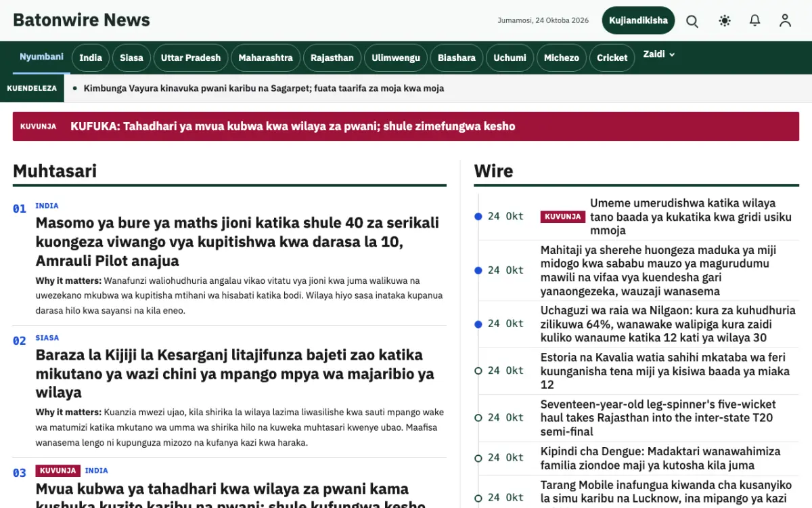Image resolution: width=812 pixels, height=508 pixels.
Task: Toggle the light/dark theme sun icon
Action: coord(725,21)
